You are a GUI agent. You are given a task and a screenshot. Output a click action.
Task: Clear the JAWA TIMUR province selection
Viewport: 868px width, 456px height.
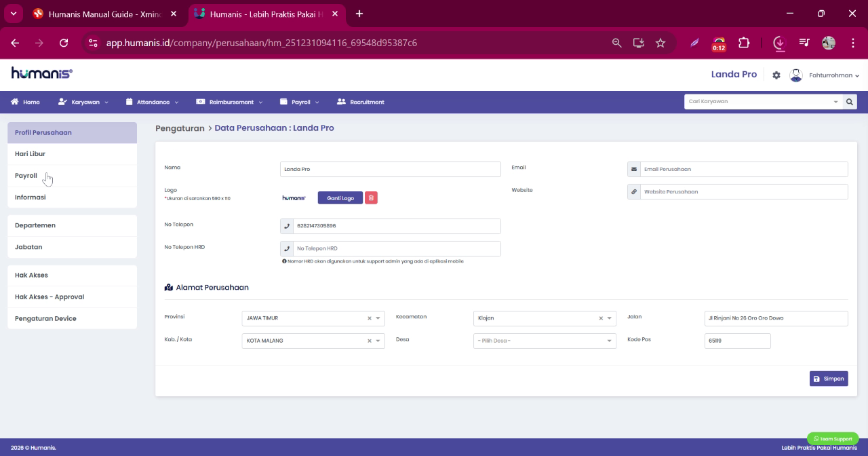point(370,318)
